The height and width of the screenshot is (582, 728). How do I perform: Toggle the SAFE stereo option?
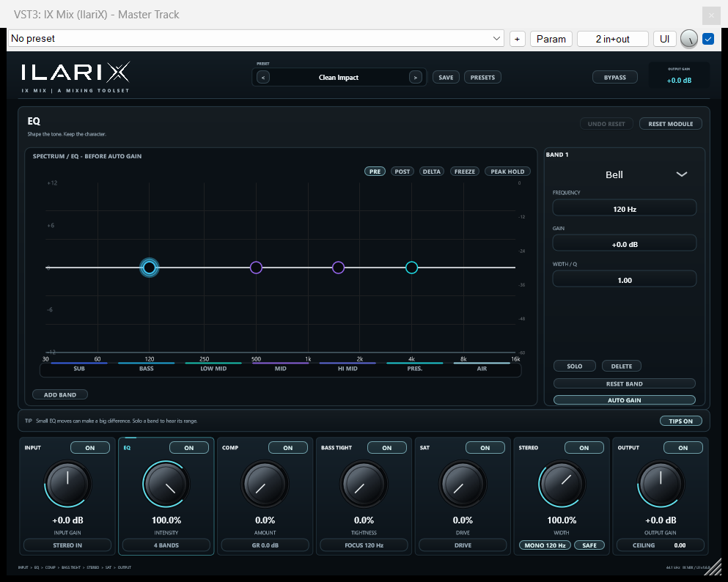pyautogui.click(x=589, y=545)
